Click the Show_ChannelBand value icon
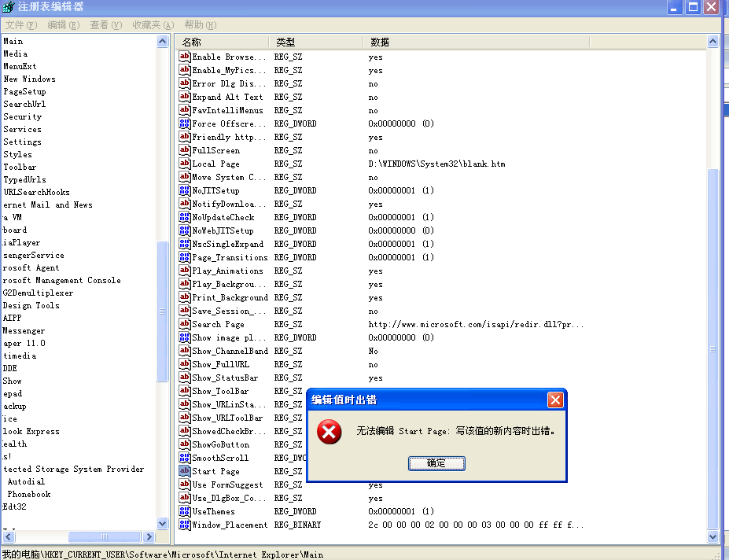Image resolution: width=729 pixels, height=560 pixels. 185,351
